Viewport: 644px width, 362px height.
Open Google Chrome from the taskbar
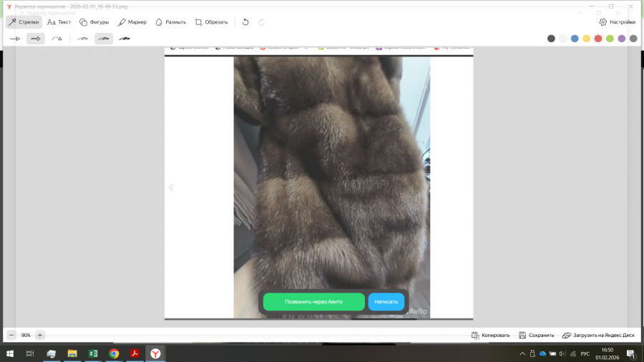tap(114, 353)
